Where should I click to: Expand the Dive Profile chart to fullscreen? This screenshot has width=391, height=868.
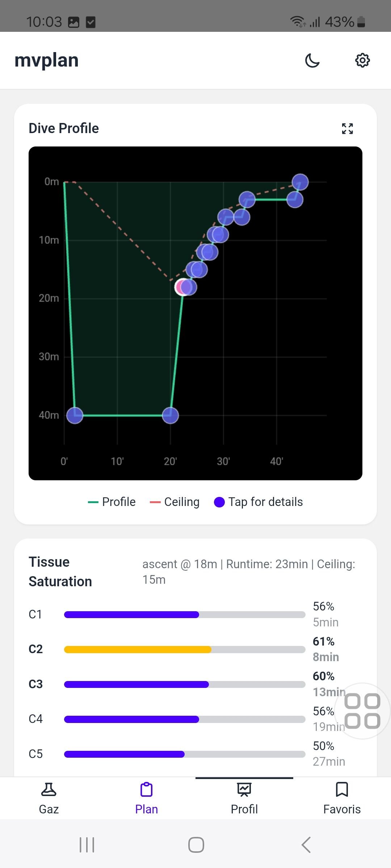click(x=347, y=128)
